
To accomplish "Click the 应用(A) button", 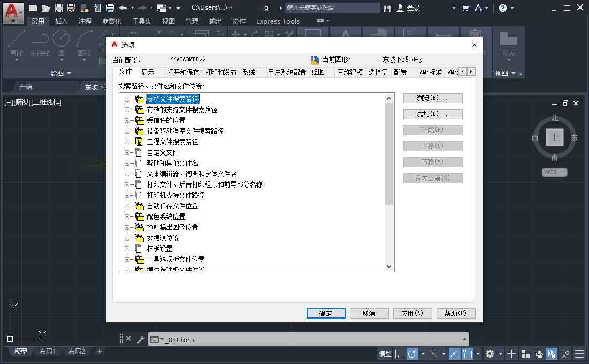I will tap(412, 313).
